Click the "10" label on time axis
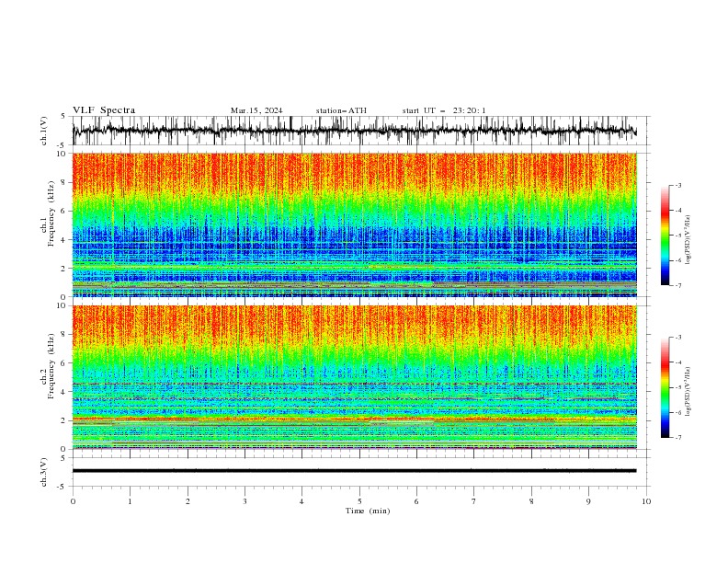The image size is (728, 563). [646, 501]
